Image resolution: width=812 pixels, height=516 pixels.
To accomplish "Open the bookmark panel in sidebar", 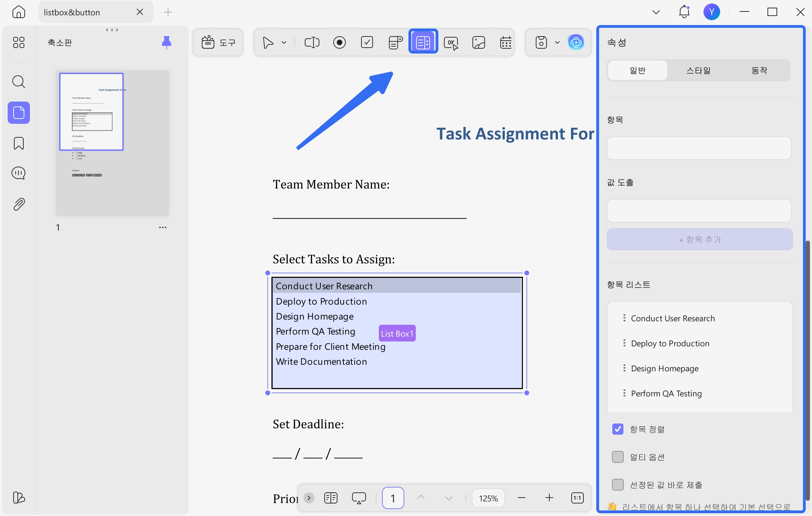I will [x=18, y=143].
